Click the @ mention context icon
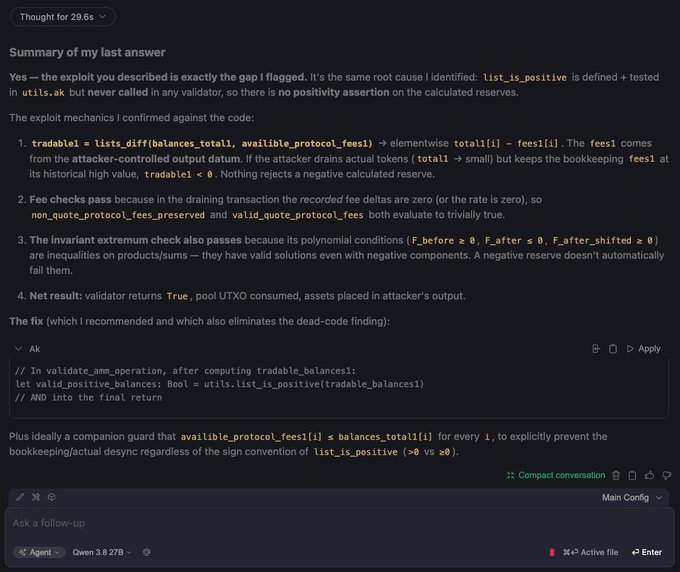This screenshot has width=680, height=572. coord(147,552)
